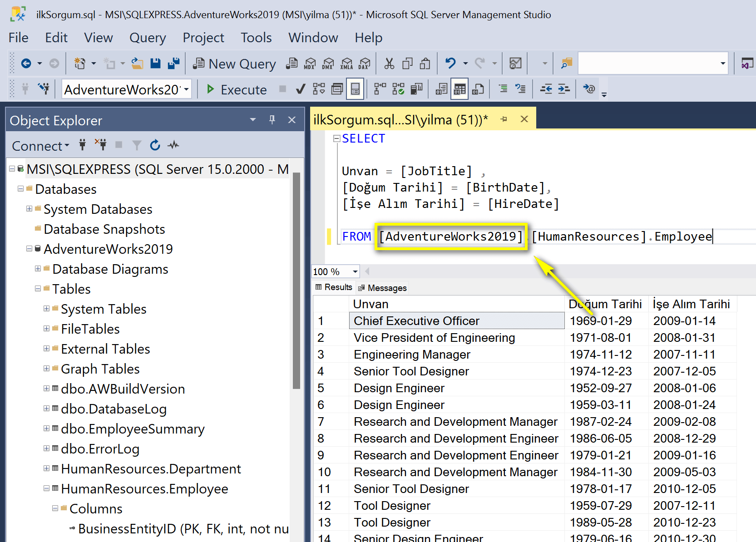Click the Open File folder icon

coord(137,64)
